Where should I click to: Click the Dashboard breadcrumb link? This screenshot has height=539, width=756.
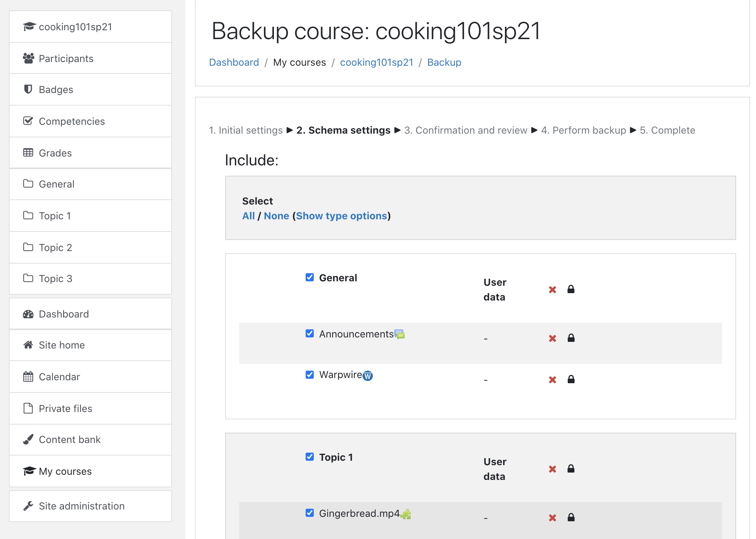(x=234, y=62)
